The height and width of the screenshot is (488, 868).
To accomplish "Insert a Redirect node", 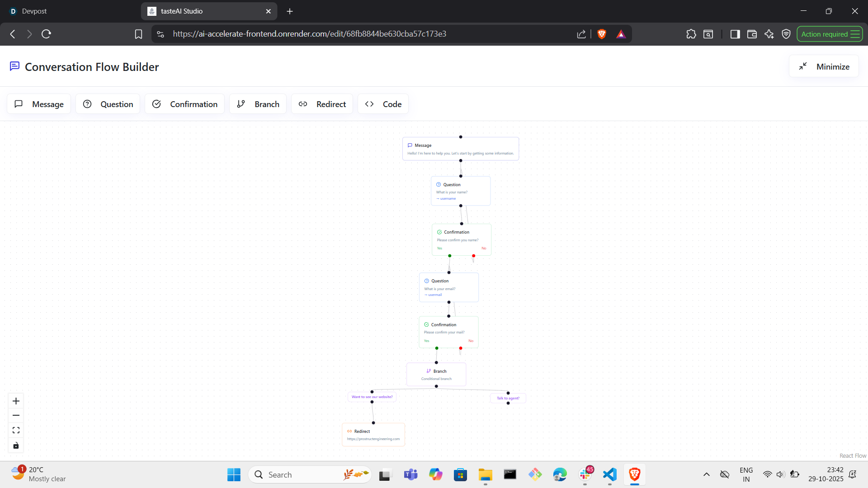I will [x=322, y=104].
